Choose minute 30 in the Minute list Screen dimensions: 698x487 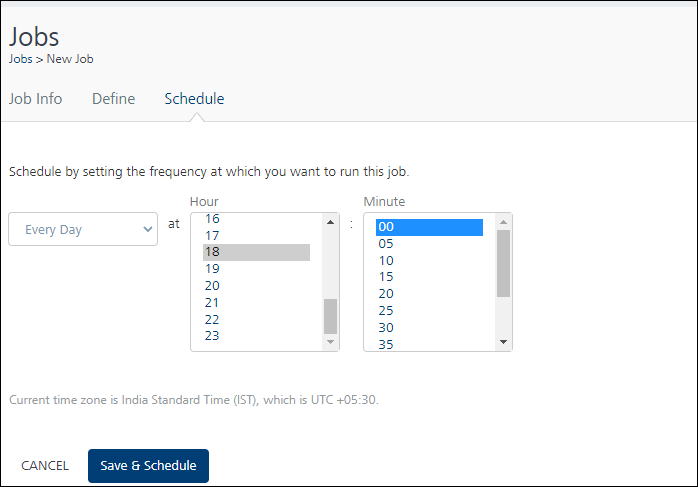point(429,328)
